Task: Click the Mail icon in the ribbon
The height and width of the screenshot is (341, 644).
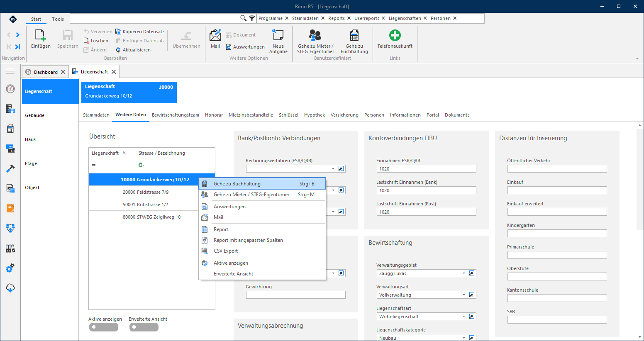Action: pos(215,35)
